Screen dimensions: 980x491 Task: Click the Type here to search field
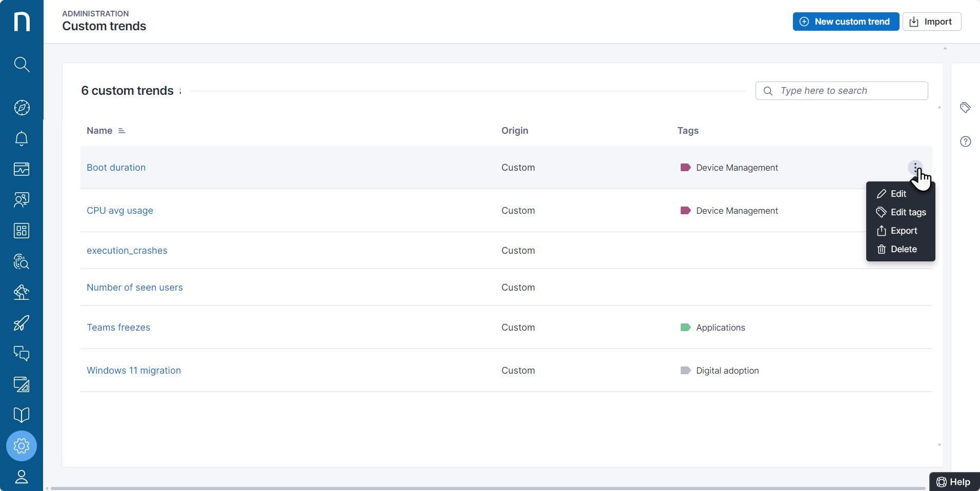(842, 91)
